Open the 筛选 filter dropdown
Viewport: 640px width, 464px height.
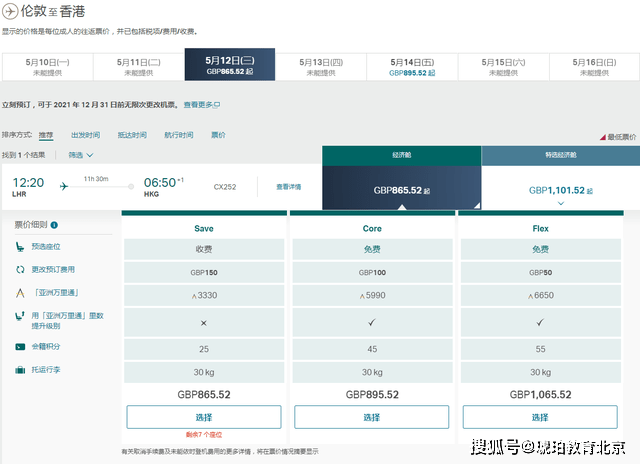point(80,155)
